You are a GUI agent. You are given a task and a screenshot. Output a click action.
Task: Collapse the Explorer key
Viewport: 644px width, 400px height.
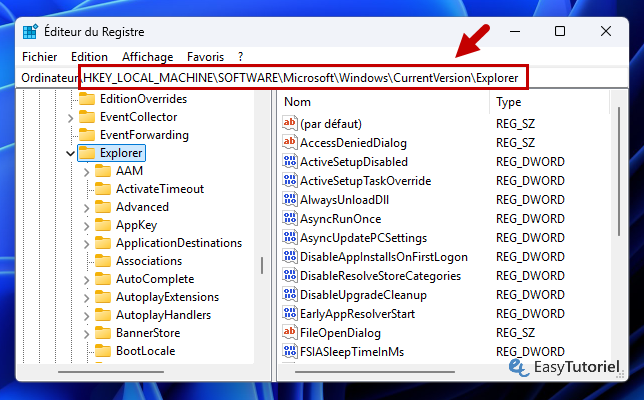point(70,154)
